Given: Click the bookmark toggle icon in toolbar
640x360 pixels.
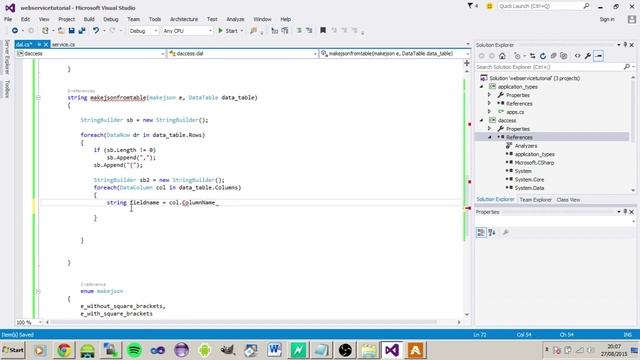Looking at the screenshot, I should 323,31.
